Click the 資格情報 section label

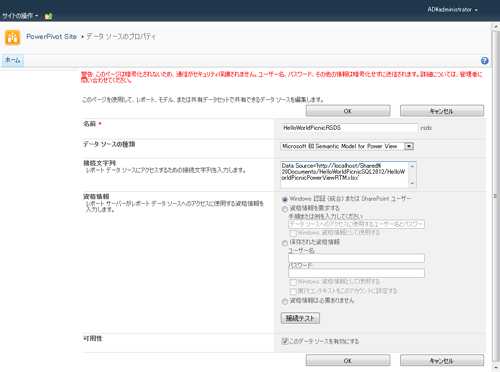(x=96, y=196)
